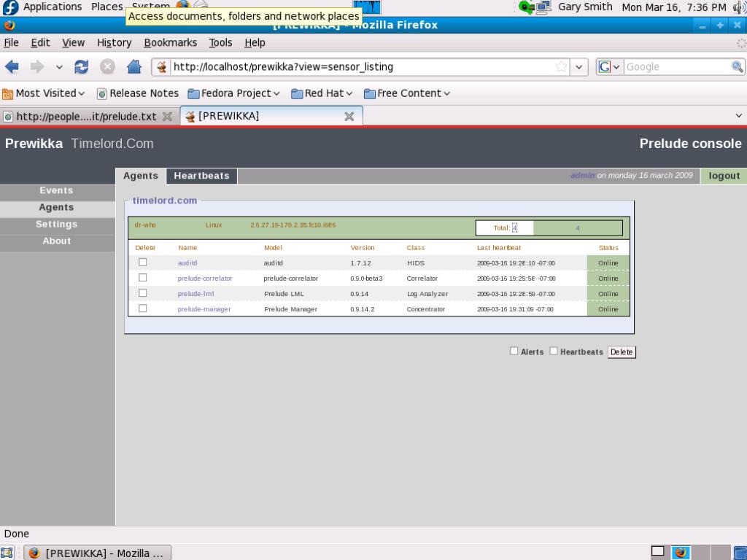Open Agents in the left sidebar
Viewport: 747px width, 560px height.
tap(57, 207)
